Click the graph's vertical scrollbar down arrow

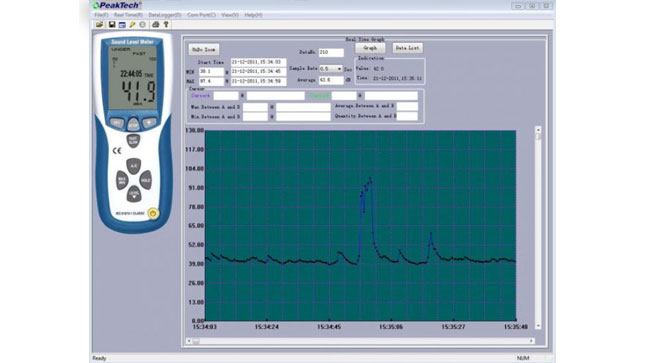tap(538, 326)
